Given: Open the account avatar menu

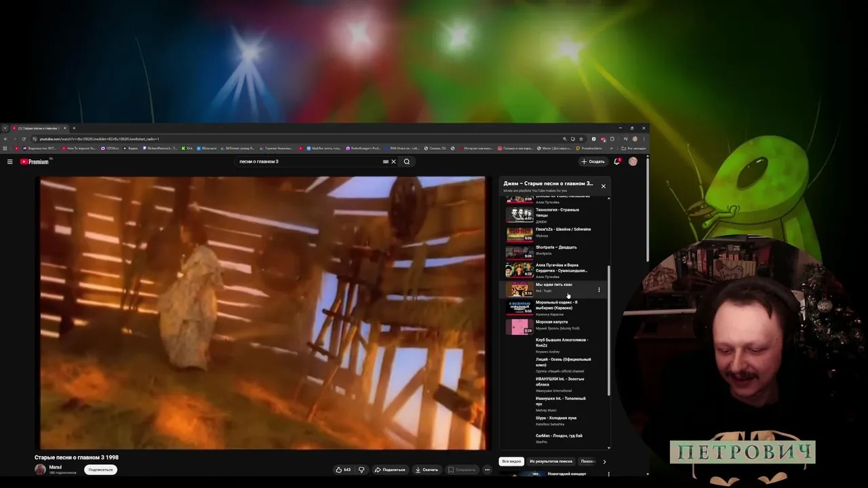Looking at the screenshot, I should [633, 161].
